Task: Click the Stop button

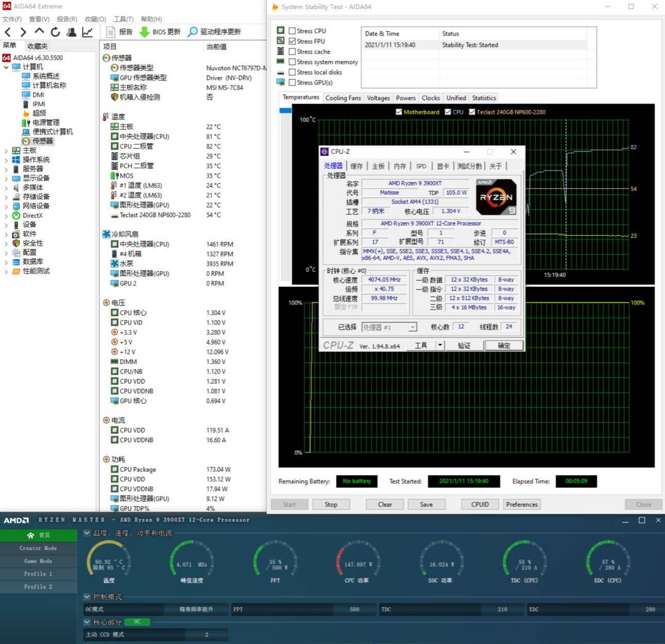Action: [331, 504]
